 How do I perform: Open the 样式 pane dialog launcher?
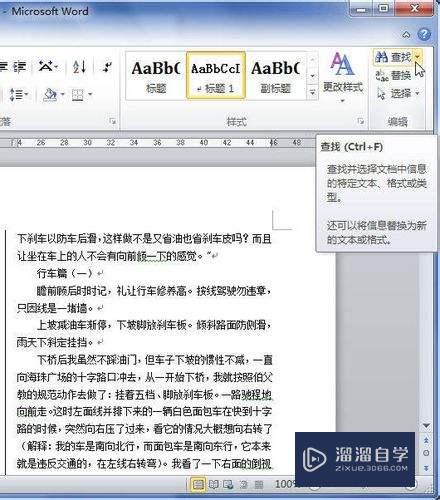pyautogui.click(x=360, y=121)
